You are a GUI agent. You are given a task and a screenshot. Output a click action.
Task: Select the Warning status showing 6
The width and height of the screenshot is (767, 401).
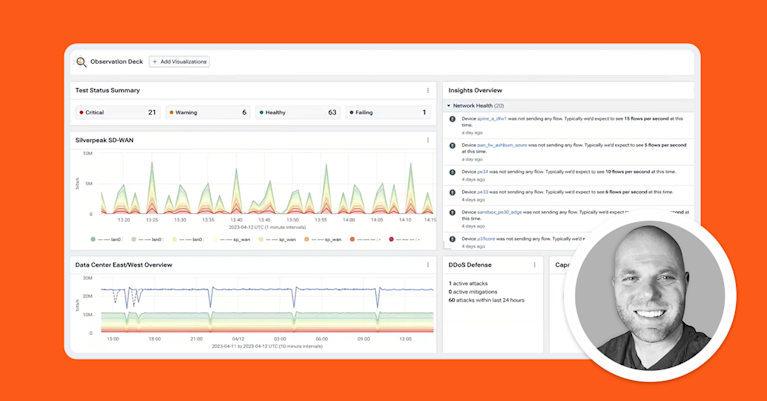(x=208, y=112)
